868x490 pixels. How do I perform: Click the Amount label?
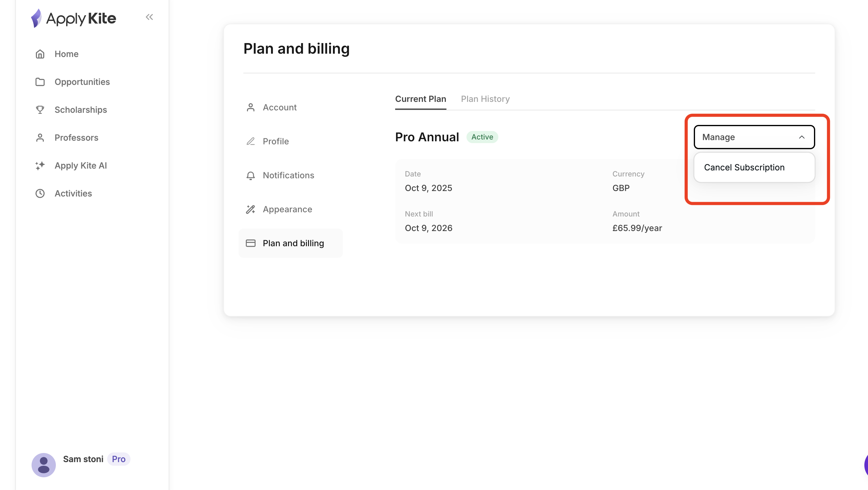626,214
